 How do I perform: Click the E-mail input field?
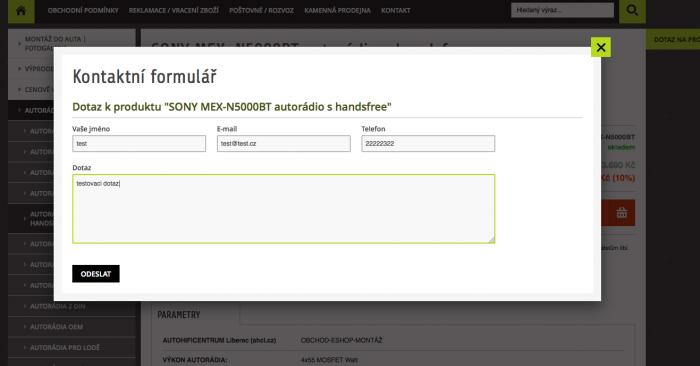tap(283, 144)
